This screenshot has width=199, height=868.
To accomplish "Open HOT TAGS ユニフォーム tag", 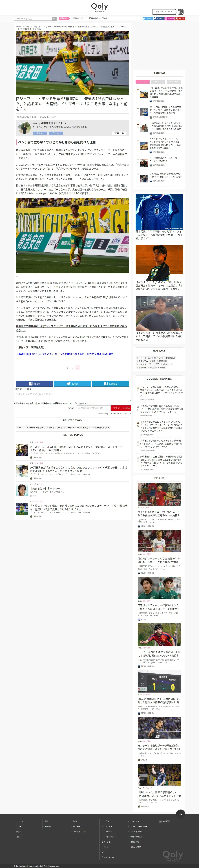I will click(x=143, y=358).
